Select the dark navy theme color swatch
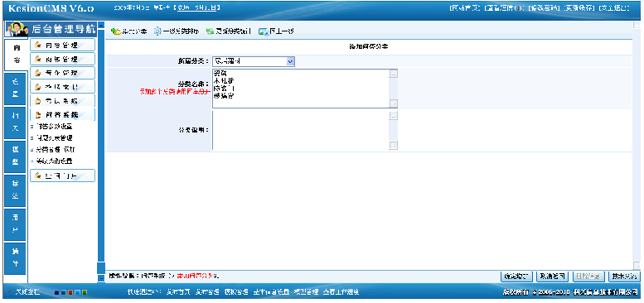This screenshot has height=303, width=644. point(56,292)
